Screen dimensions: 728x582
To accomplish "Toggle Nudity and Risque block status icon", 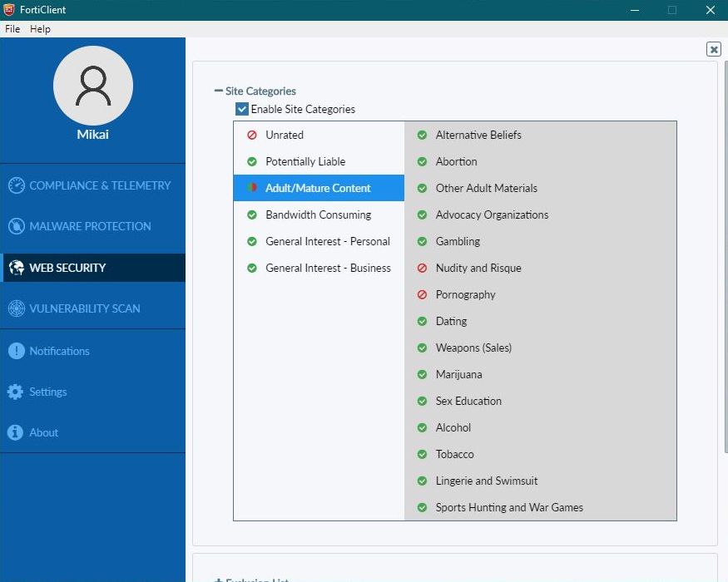I will 422,268.
